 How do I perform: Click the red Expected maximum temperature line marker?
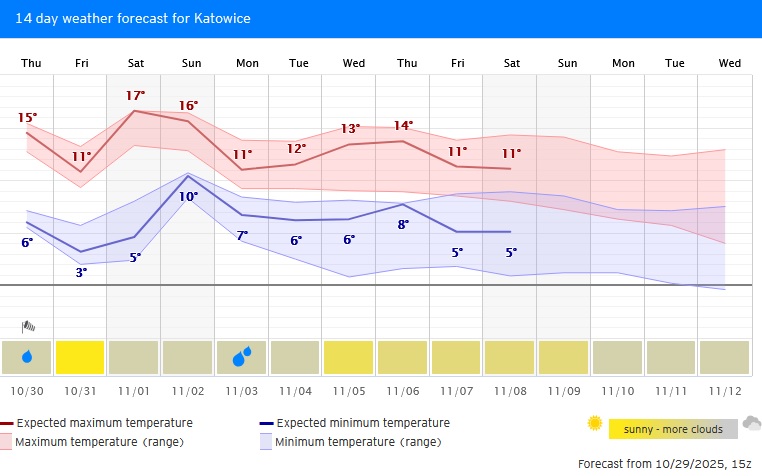pyautogui.click(x=7, y=423)
